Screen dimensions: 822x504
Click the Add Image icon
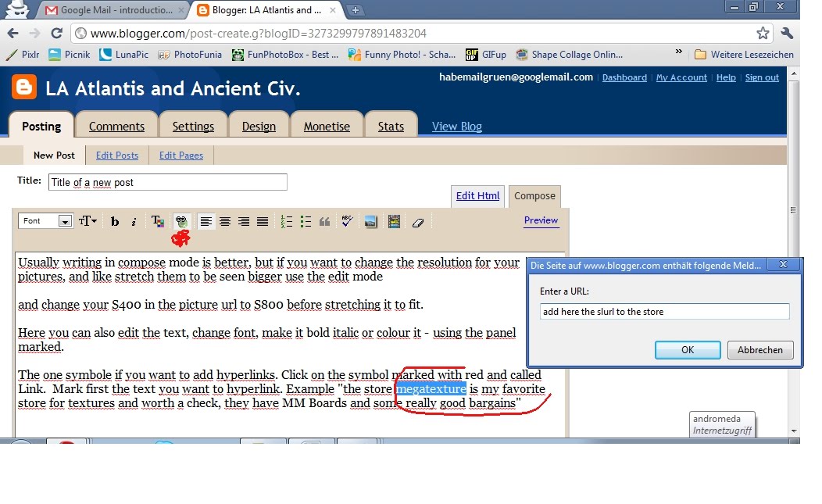pos(370,222)
